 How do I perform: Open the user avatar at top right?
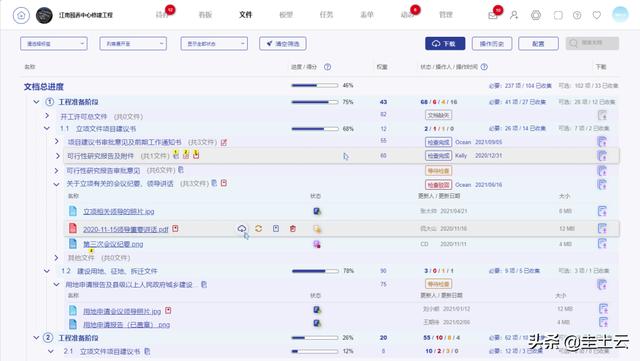click(620, 15)
